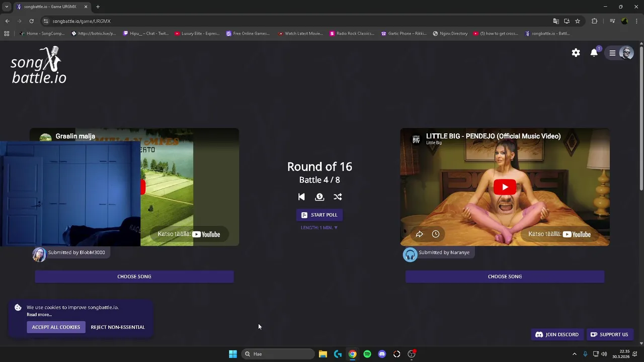This screenshot has height=362, width=644.
Task: Open File Explorer from taskbar
Action: (x=323, y=354)
